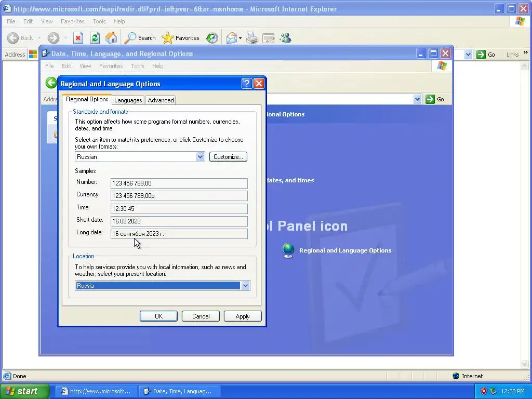
Task: Click the Number sample field
Action: (179, 183)
